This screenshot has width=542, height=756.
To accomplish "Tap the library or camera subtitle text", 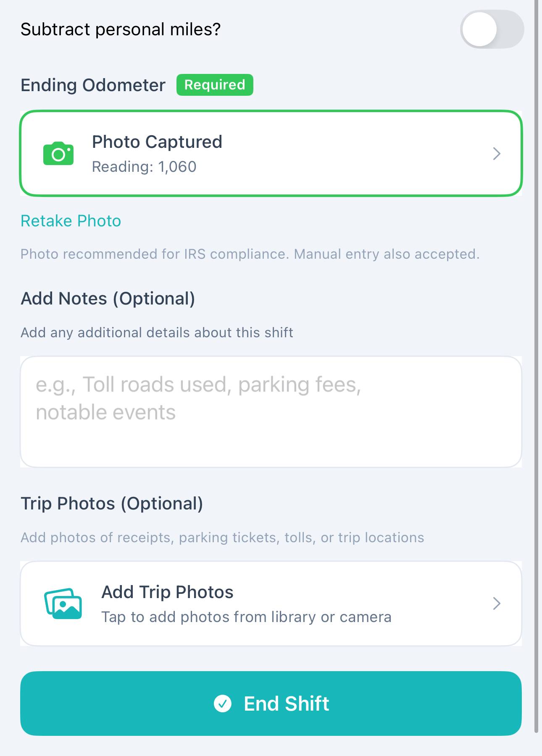I will [x=246, y=617].
